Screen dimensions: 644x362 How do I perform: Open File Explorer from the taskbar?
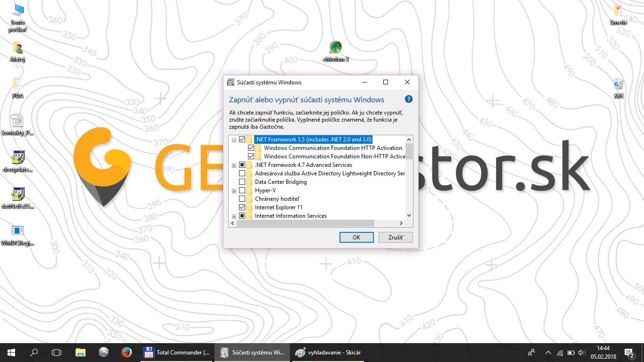click(x=81, y=352)
